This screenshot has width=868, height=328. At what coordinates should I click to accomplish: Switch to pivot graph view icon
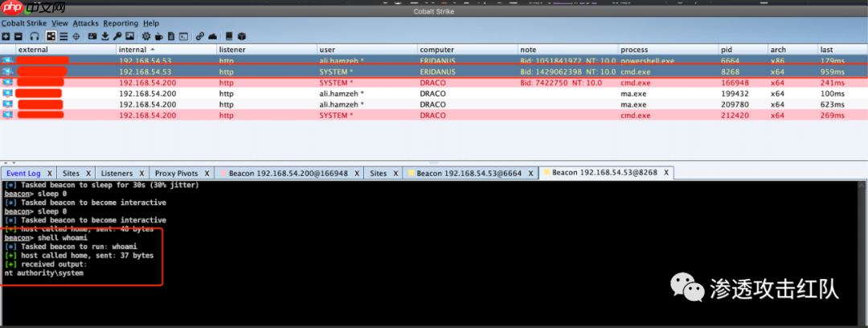pyautogui.click(x=51, y=36)
